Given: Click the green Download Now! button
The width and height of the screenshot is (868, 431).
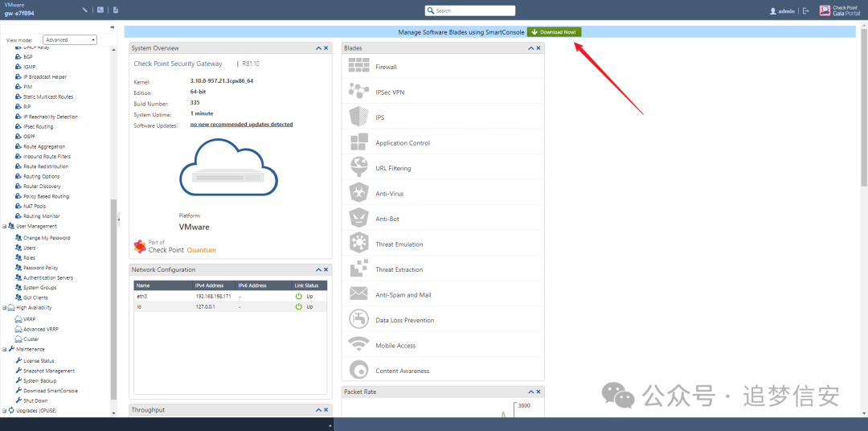Looking at the screenshot, I should pos(554,32).
